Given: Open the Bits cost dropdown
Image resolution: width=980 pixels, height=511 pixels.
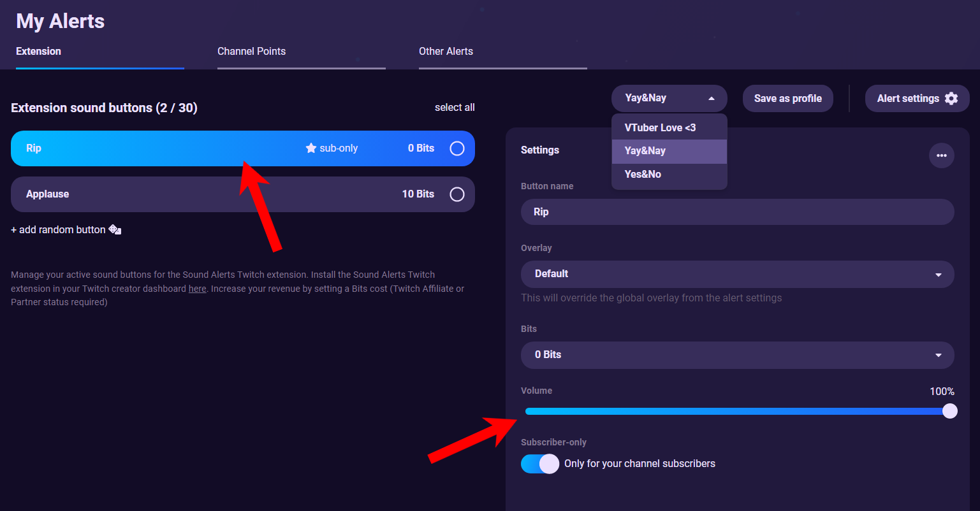Looking at the screenshot, I should [x=737, y=355].
